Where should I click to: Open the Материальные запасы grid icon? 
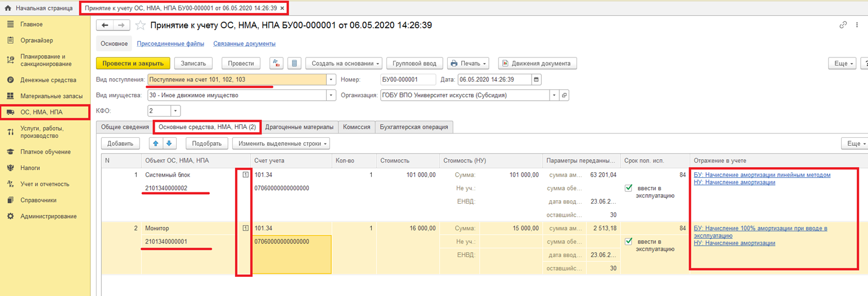click(x=10, y=96)
